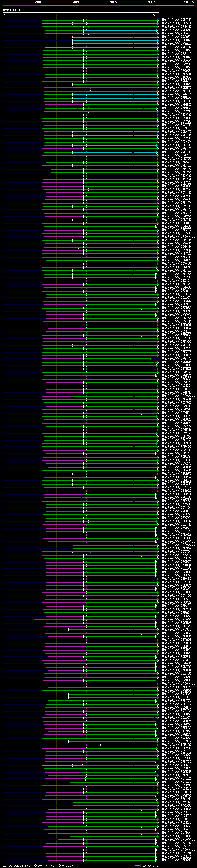The width and height of the screenshot is (197, 868).
Task: Select the UniRef100_C5WYS8 label
Action: (177, 349)
